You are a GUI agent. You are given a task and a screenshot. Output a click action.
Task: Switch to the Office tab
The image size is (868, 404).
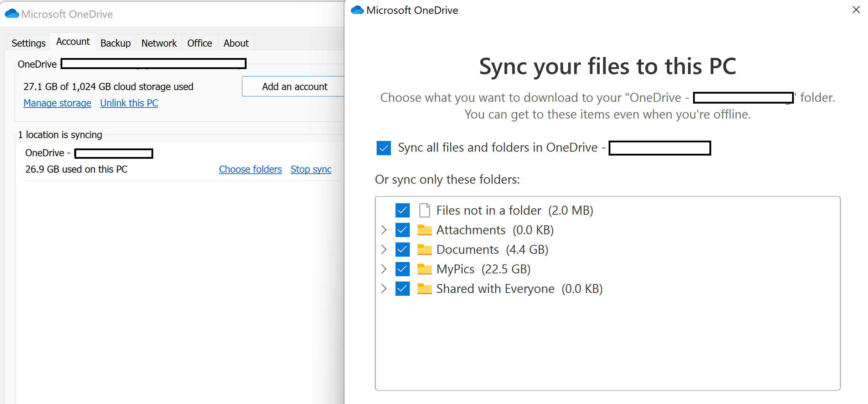click(199, 43)
